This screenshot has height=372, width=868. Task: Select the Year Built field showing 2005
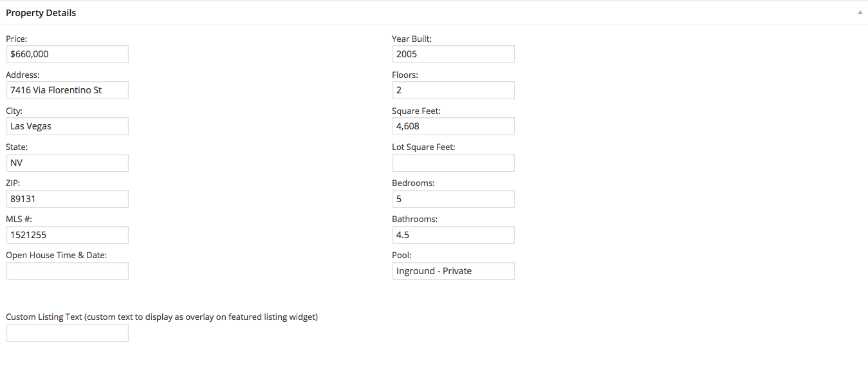tap(454, 54)
